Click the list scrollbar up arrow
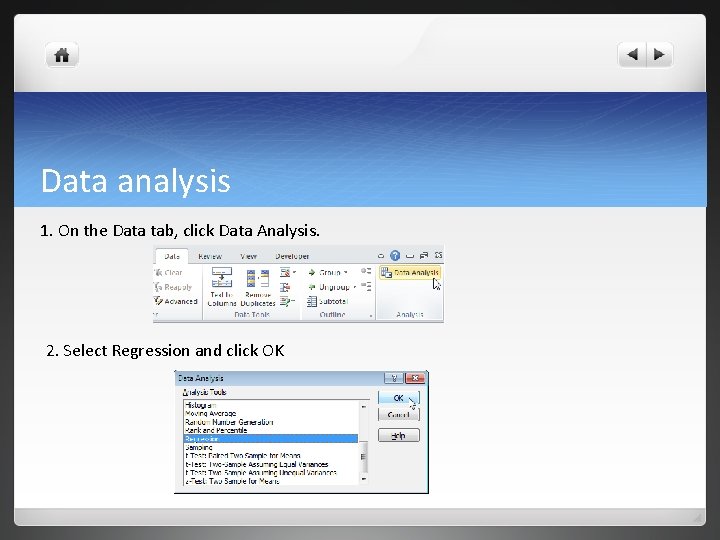This screenshot has width=720, height=540. pos(364,406)
